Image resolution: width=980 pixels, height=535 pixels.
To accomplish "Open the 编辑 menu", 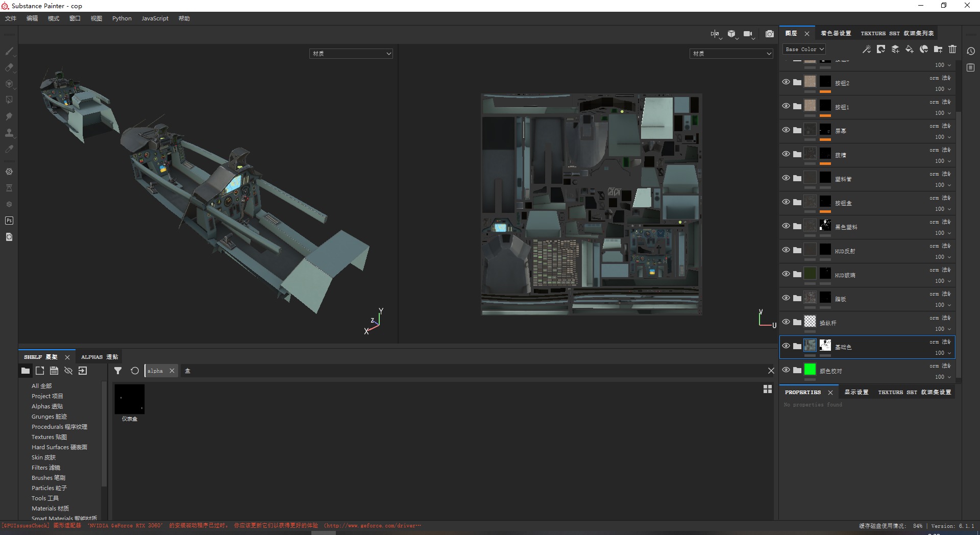I will coord(32,18).
